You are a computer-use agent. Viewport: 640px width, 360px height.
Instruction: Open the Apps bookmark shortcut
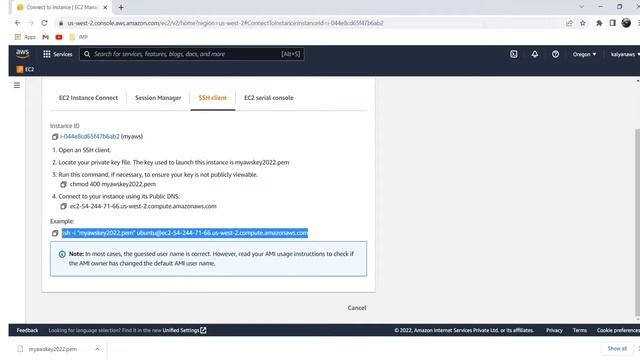[x=25, y=37]
